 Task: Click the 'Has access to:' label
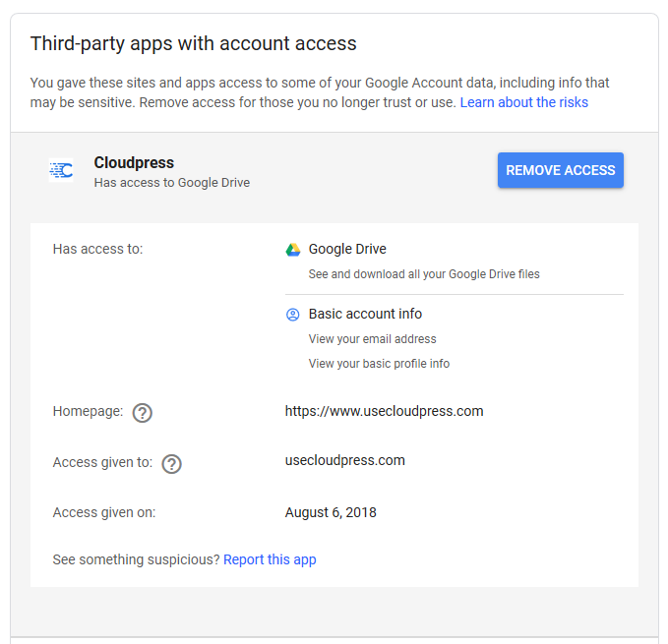(98, 249)
